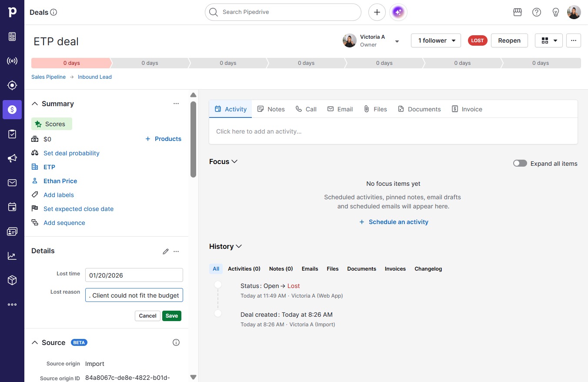Image resolution: width=588 pixels, height=382 pixels.
Task: Click the Details edit pencil icon
Action: [166, 251]
